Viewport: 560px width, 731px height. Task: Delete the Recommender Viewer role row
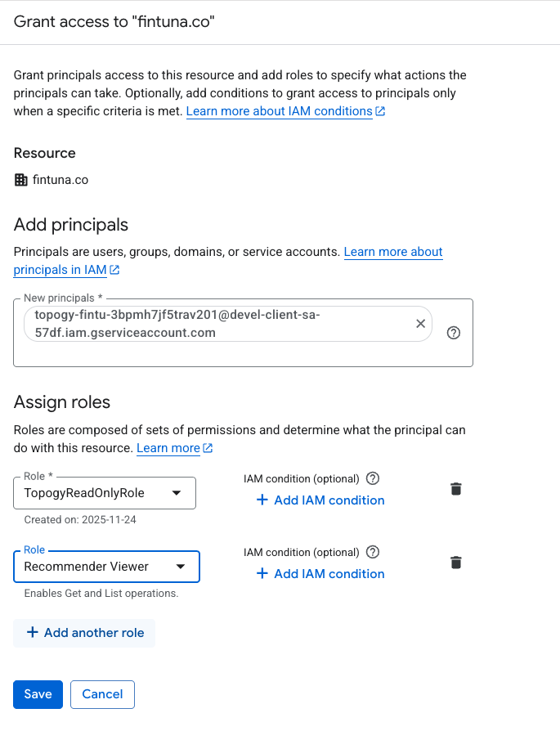pos(456,563)
